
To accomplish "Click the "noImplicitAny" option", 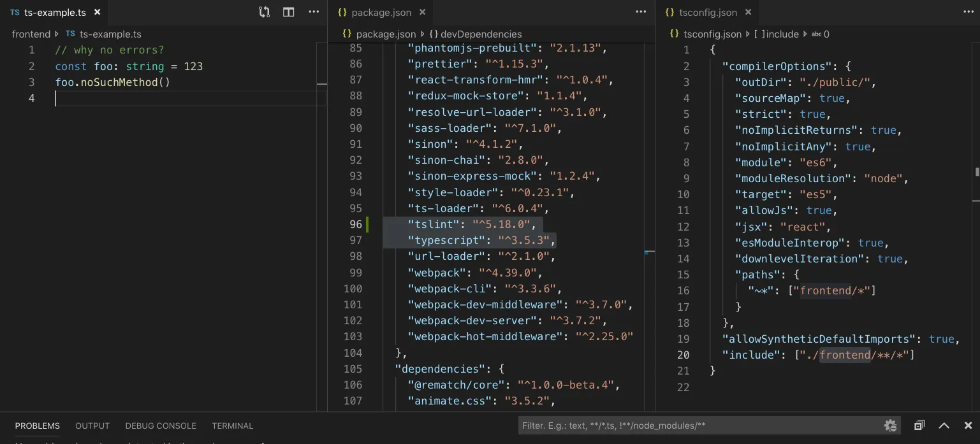I will (x=805, y=147).
